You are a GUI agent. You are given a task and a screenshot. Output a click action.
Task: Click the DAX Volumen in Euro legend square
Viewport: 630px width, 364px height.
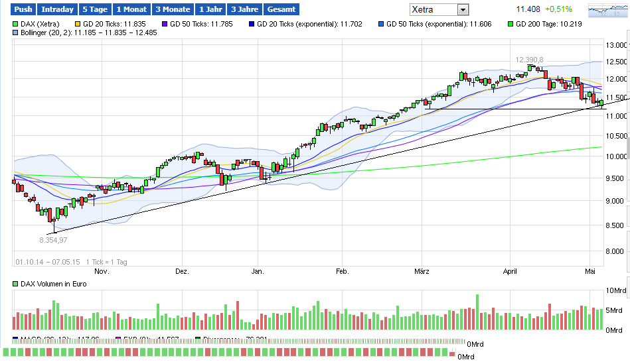click(x=16, y=284)
